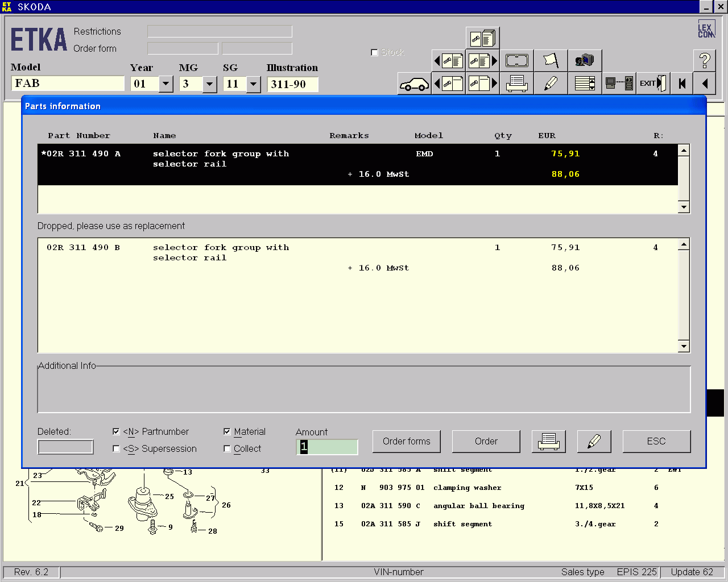Uncheck the Material checkbox

tap(227, 432)
